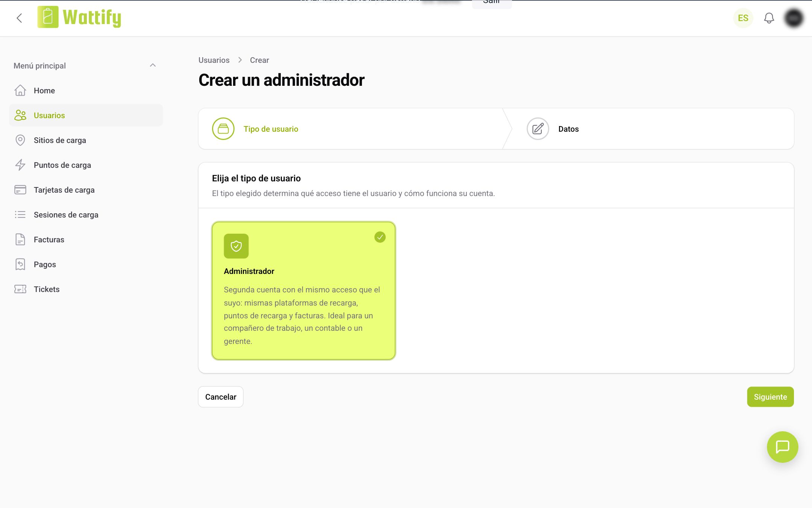This screenshot has height=508, width=812.
Task: Click the Administrador shield icon
Action: pyautogui.click(x=236, y=246)
